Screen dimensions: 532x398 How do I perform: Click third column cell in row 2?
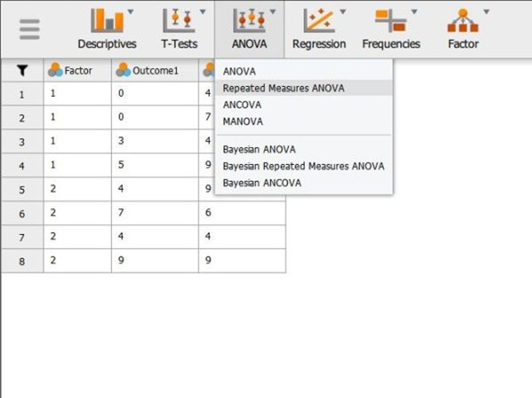[x=207, y=117]
